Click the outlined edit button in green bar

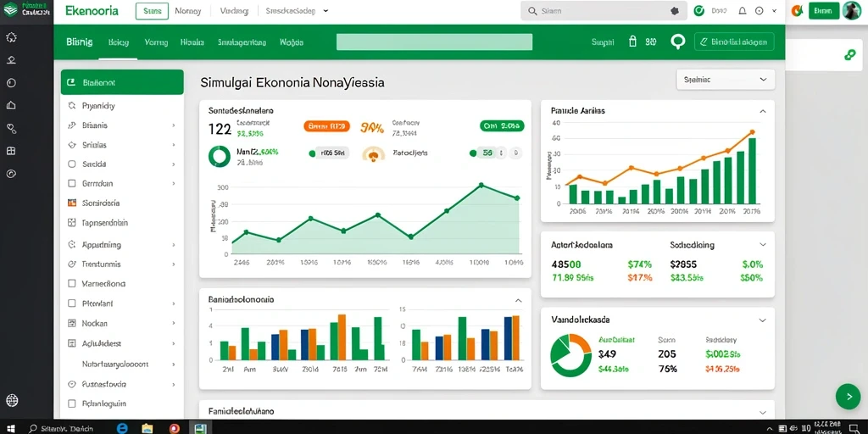coord(734,42)
